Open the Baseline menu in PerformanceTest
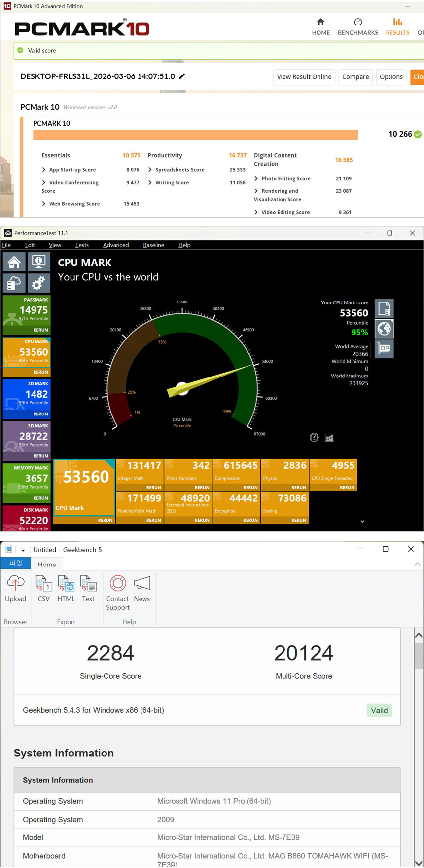Viewport: 424px width, 868px height. click(x=153, y=245)
